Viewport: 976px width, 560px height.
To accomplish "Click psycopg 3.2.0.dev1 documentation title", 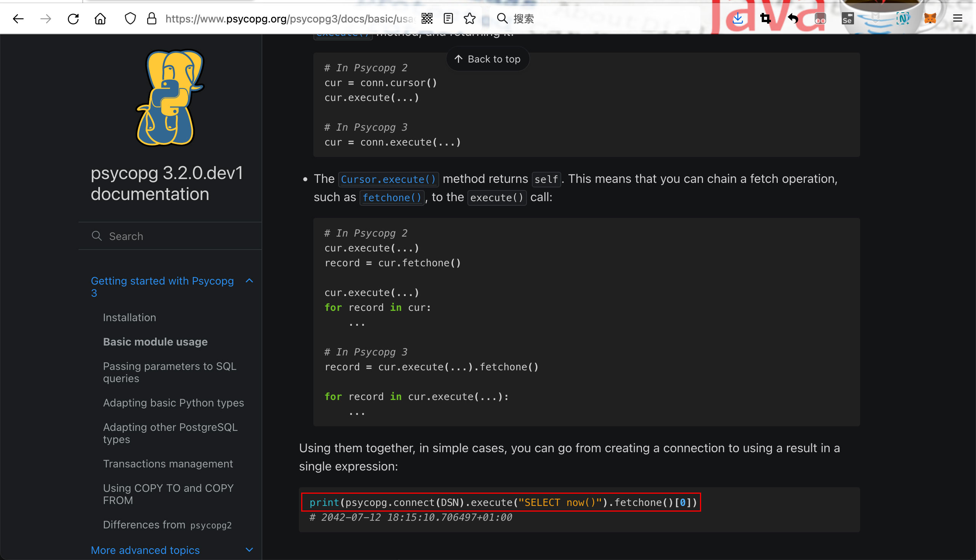I will pyautogui.click(x=167, y=184).
